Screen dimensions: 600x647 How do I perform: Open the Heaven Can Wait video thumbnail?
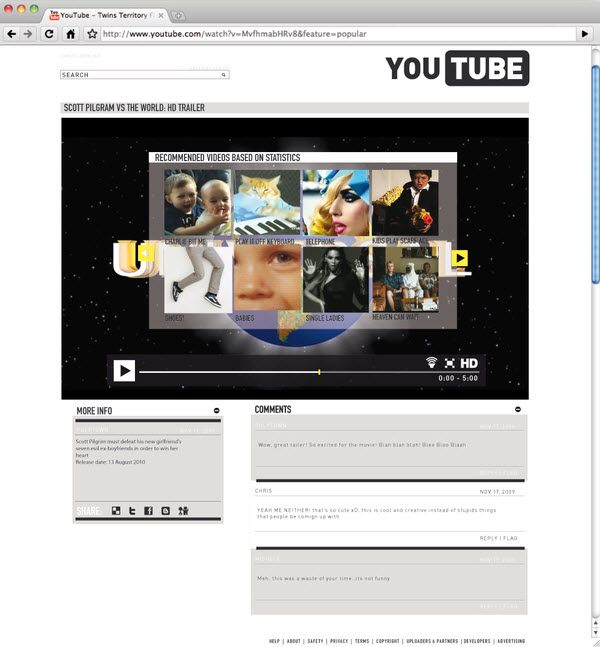405,280
